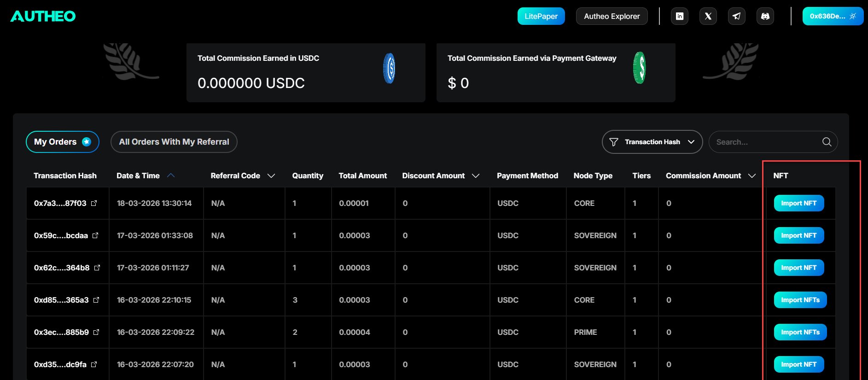Open transaction hash 0x59c....bcdaa
Viewport: 868px width, 380px height.
click(x=61, y=235)
